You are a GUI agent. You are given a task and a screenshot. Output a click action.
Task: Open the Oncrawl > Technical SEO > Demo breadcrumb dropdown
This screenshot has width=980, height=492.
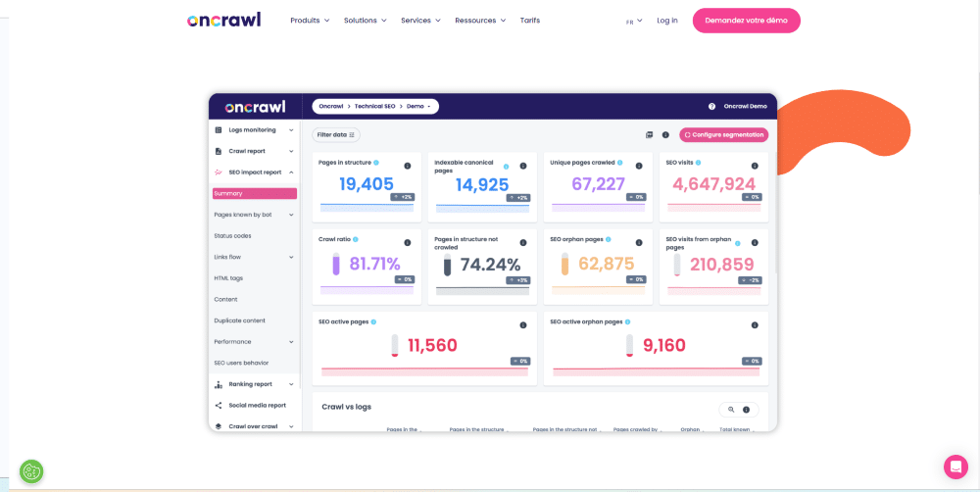375,106
